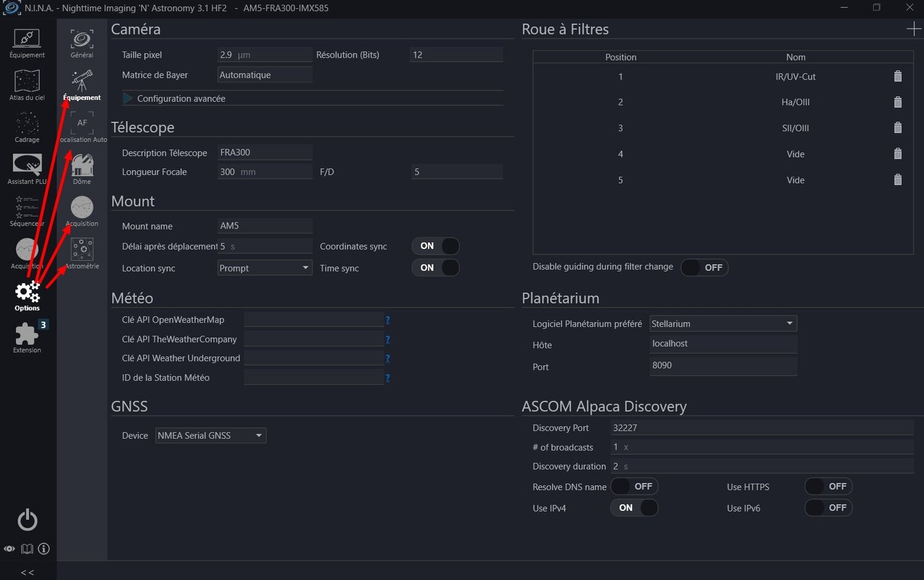Open the Atlas du ciel sidebar icon
This screenshot has height=580, width=924.
[27, 84]
